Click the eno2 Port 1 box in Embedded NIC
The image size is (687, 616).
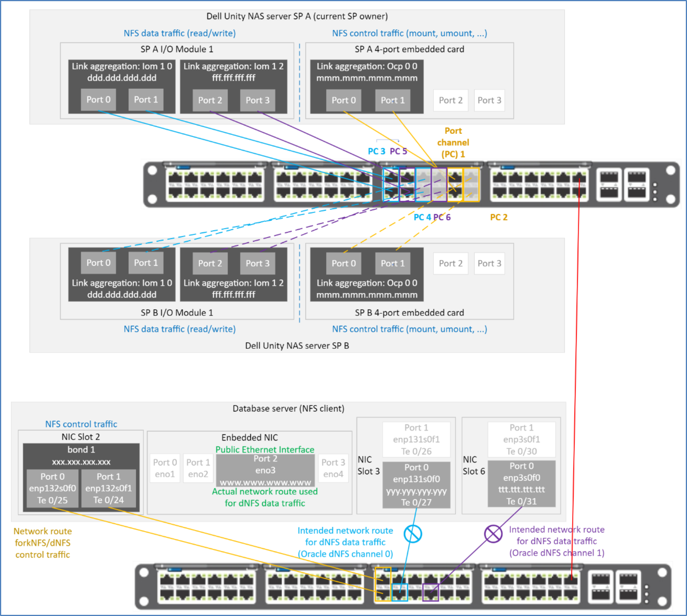[198, 468]
